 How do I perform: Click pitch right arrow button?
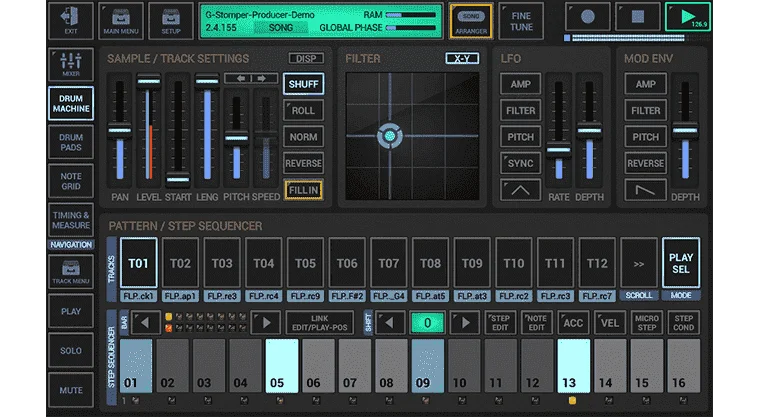262,78
